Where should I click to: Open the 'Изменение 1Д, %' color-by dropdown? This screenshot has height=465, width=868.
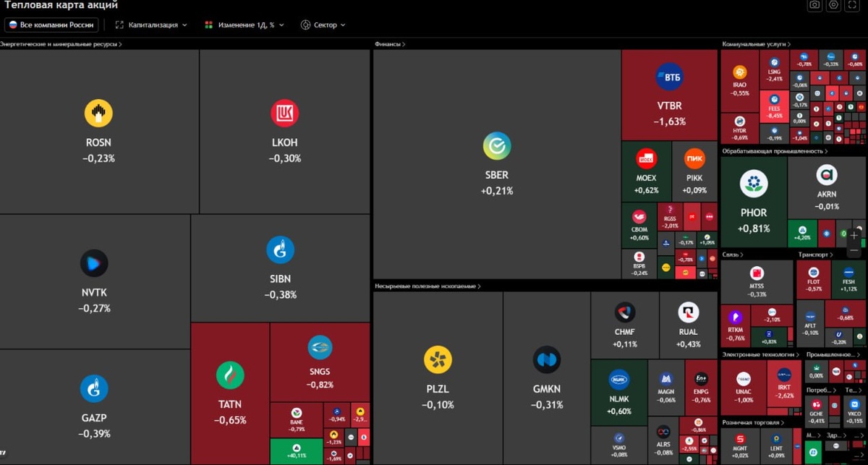tap(244, 25)
